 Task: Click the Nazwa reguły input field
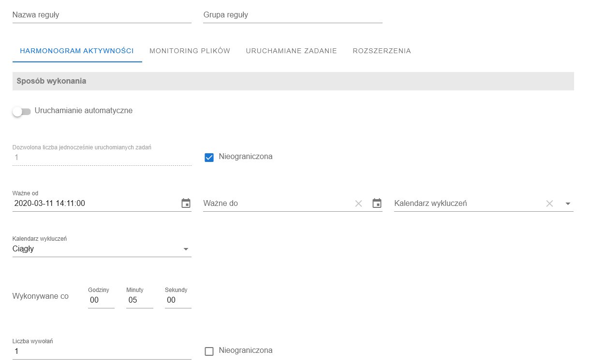tap(102, 15)
